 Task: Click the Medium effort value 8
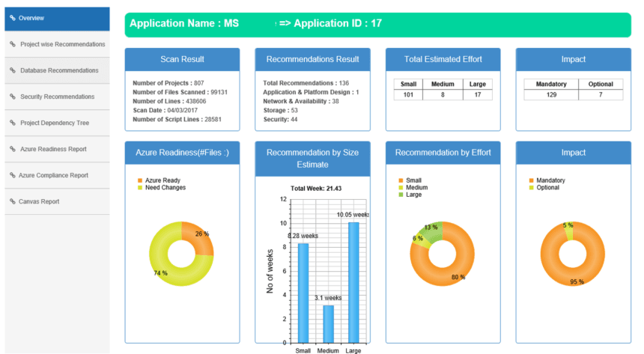point(443,95)
